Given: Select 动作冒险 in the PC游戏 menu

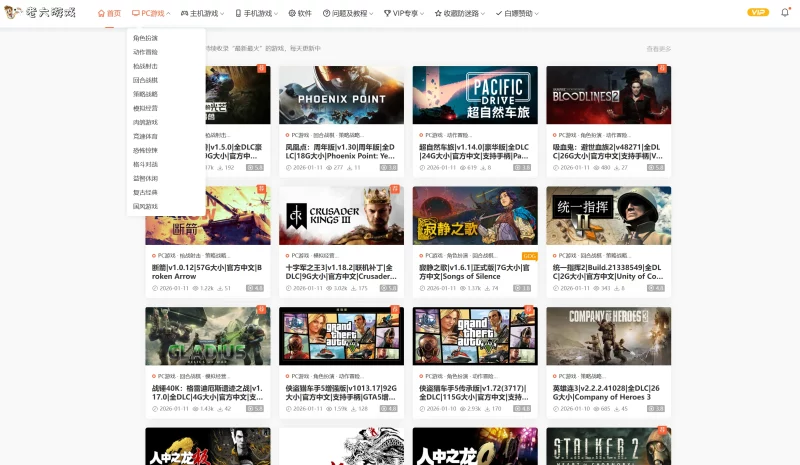Looking at the screenshot, I should tap(145, 52).
